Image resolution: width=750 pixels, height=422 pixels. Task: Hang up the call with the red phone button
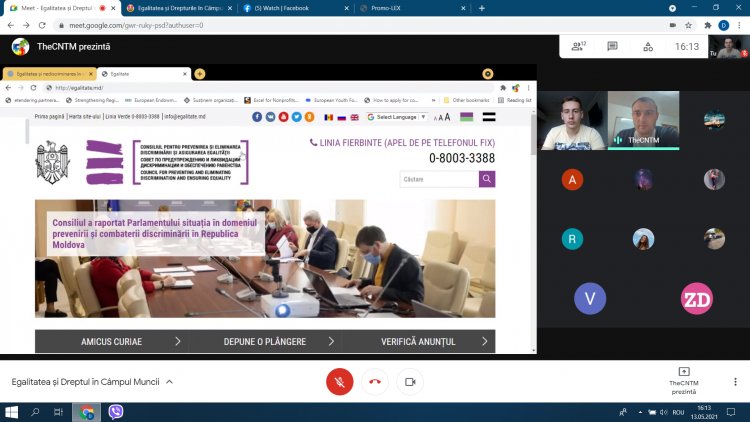click(375, 382)
